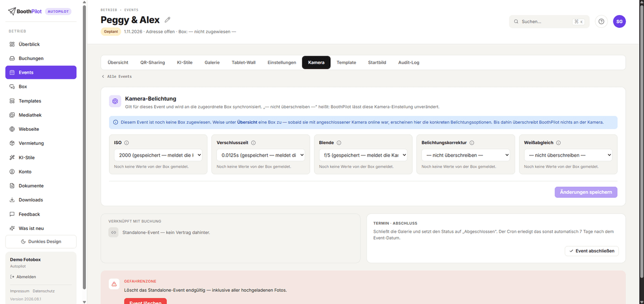Switch to the Audit-Log tab
644x304 pixels.
409,63
